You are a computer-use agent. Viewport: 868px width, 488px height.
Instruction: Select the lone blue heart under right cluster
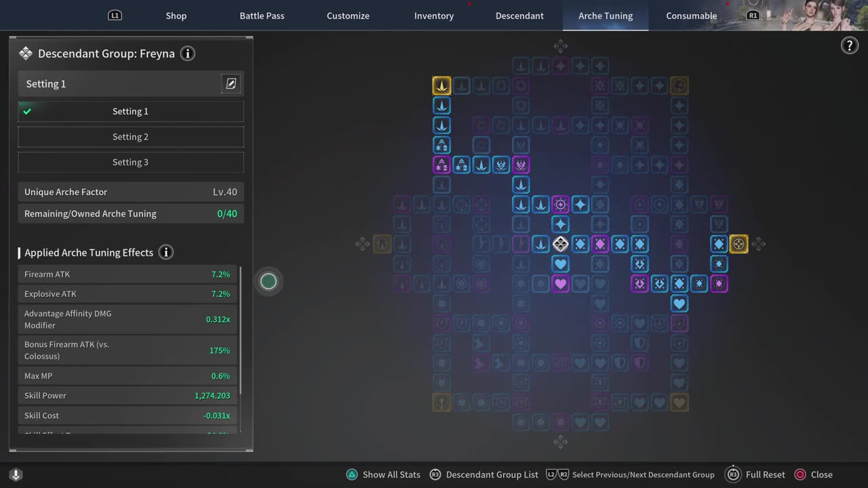coord(679,304)
